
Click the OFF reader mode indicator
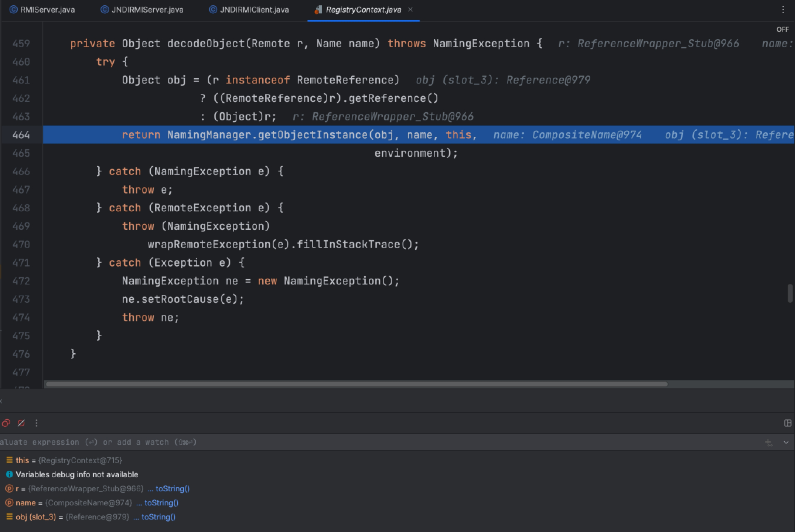[x=782, y=30]
